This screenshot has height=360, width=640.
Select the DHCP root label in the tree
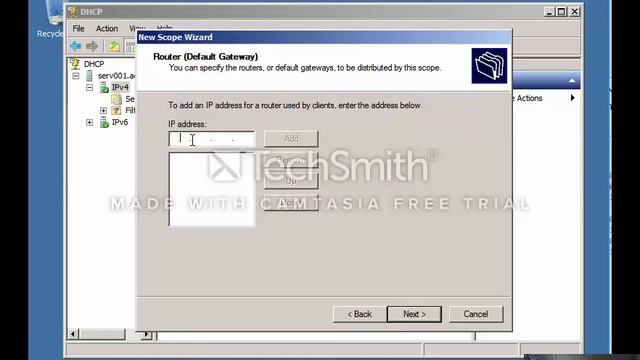[x=94, y=64]
